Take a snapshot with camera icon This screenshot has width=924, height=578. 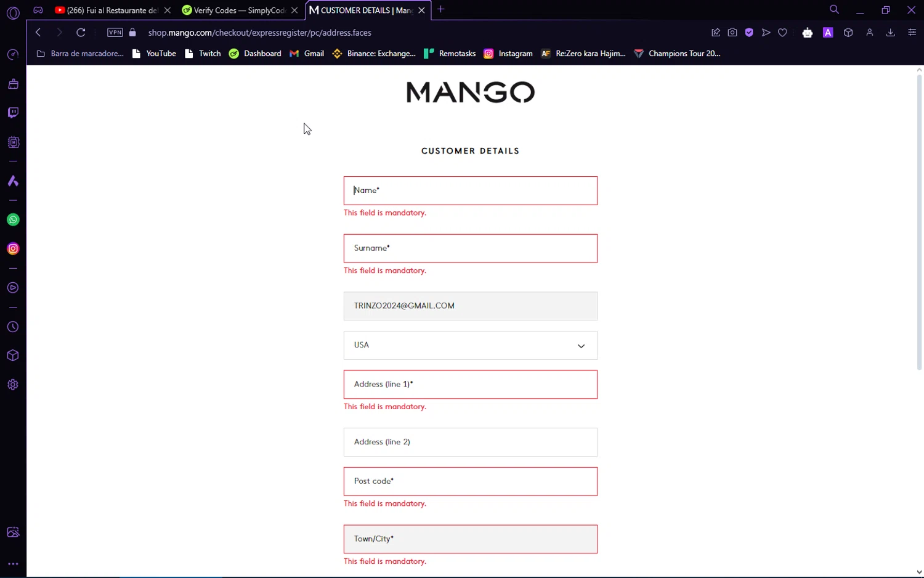[732, 33]
